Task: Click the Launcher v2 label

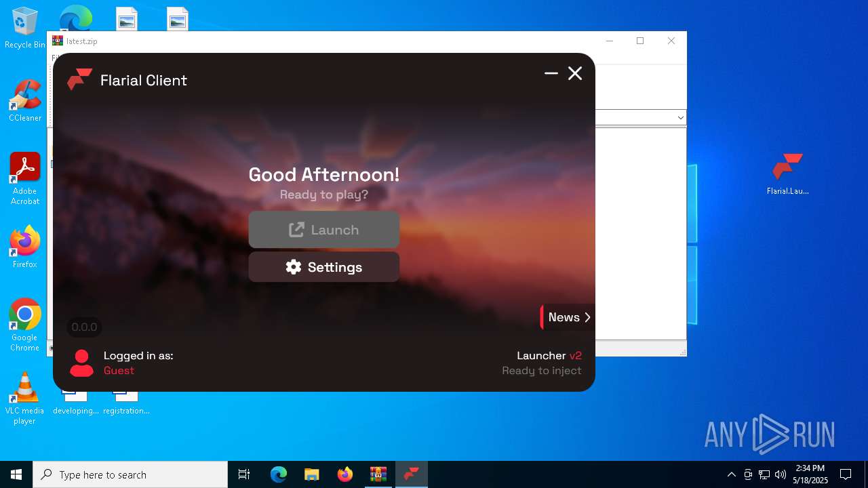Action: [549, 355]
